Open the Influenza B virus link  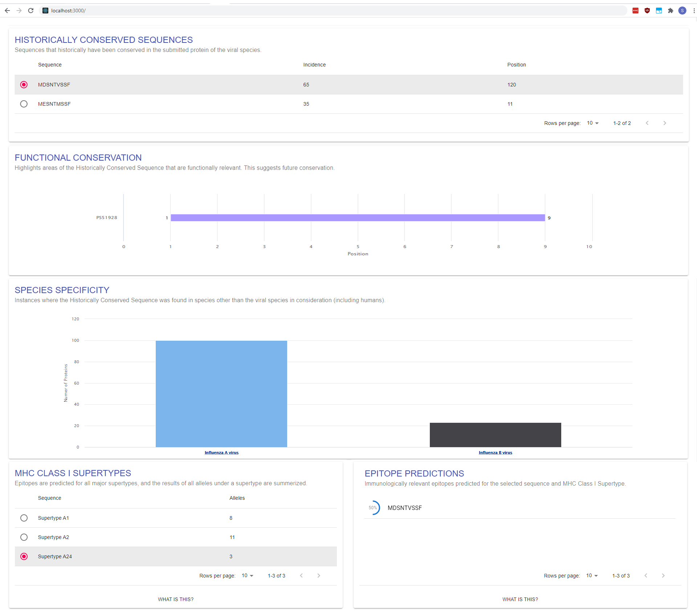click(495, 453)
